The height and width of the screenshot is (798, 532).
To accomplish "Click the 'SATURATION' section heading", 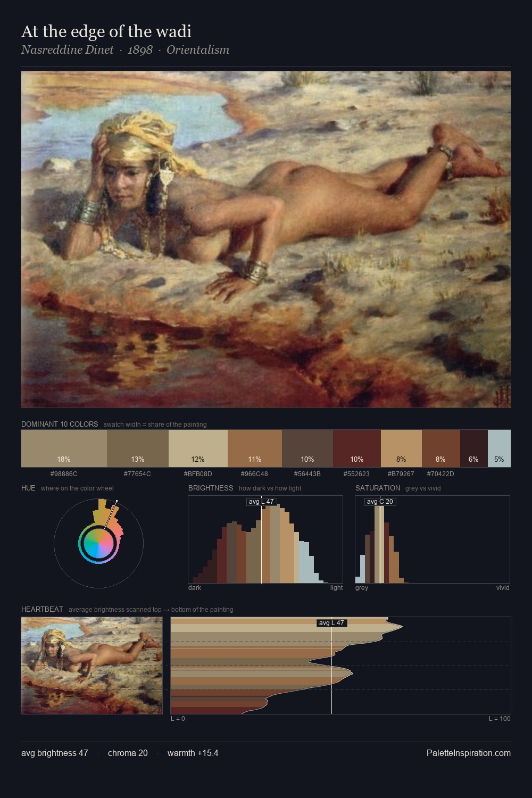I will click(378, 488).
